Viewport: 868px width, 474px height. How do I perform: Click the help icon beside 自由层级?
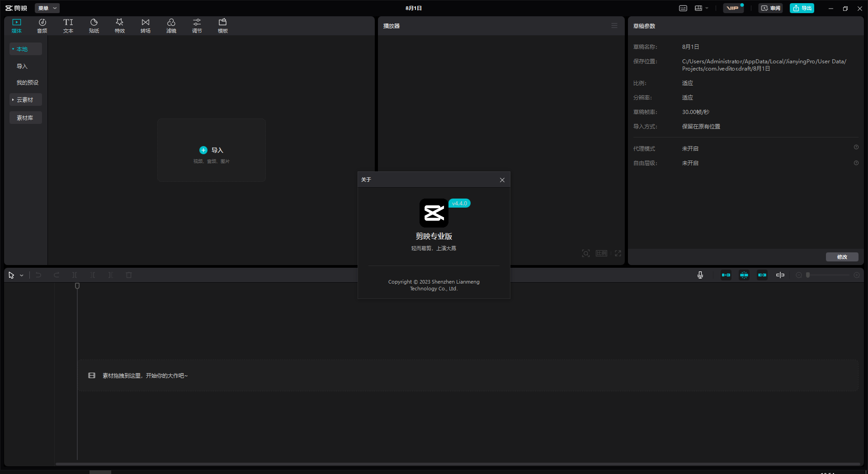pos(856,163)
